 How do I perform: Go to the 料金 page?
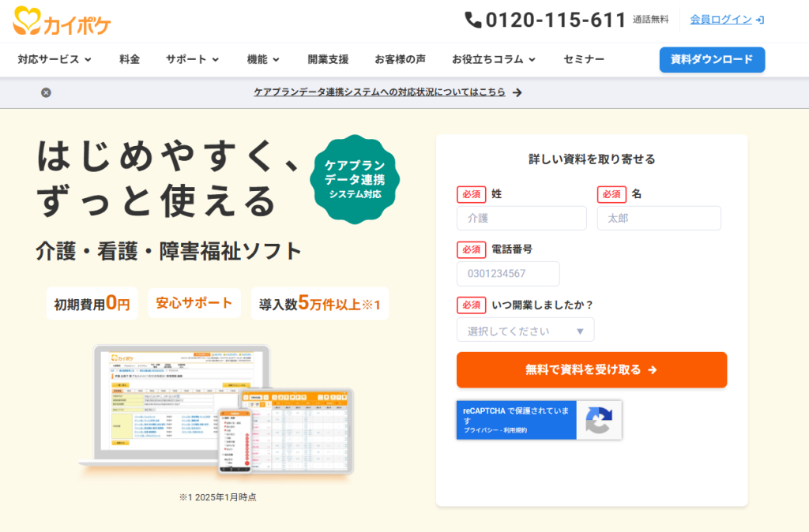coord(130,59)
